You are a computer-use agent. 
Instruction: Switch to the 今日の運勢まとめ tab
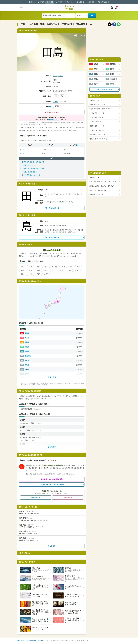103,2
